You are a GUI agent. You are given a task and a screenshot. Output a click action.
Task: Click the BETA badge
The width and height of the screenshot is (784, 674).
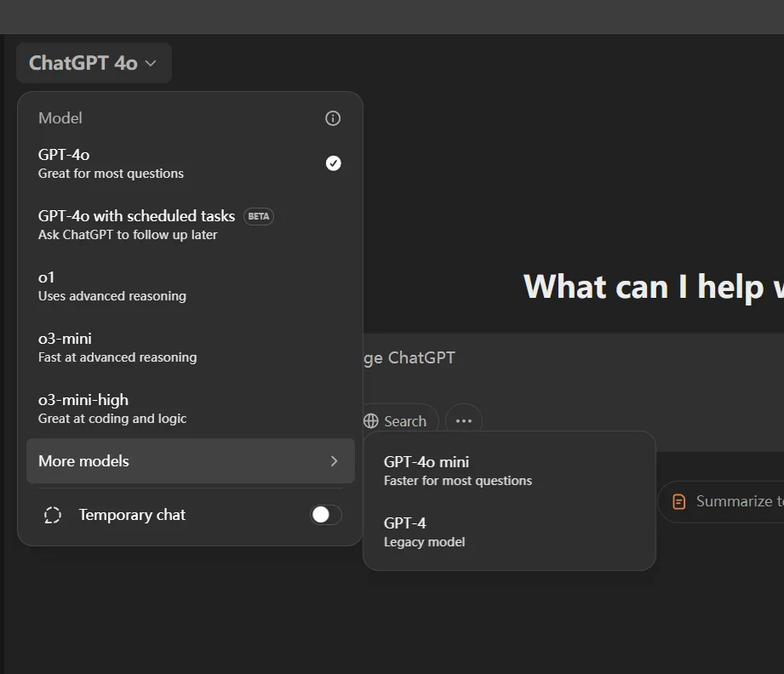(x=259, y=216)
